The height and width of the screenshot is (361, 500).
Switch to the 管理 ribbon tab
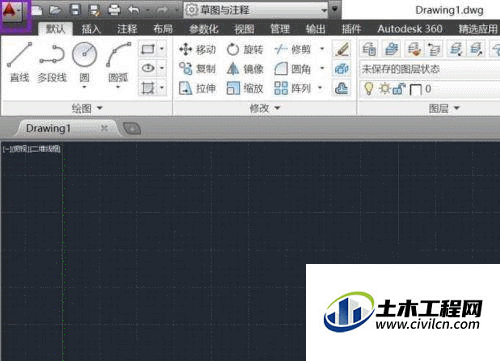coord(280,29)
